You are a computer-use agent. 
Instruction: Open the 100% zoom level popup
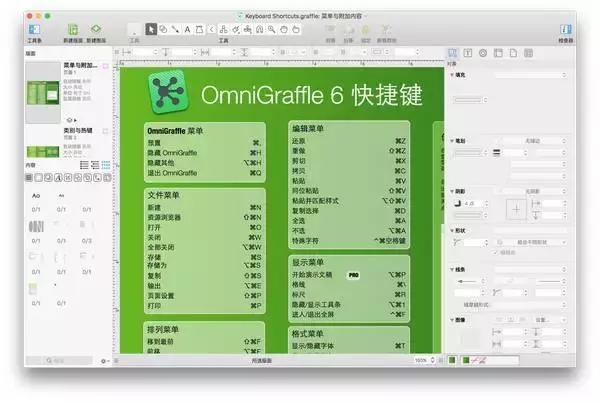click(x=424, y=361)
